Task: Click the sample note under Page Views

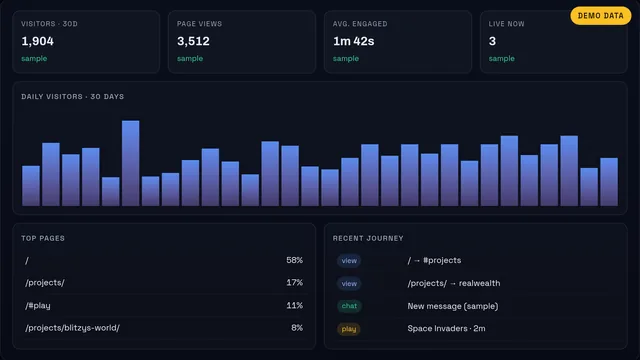Action: point(190,59)
